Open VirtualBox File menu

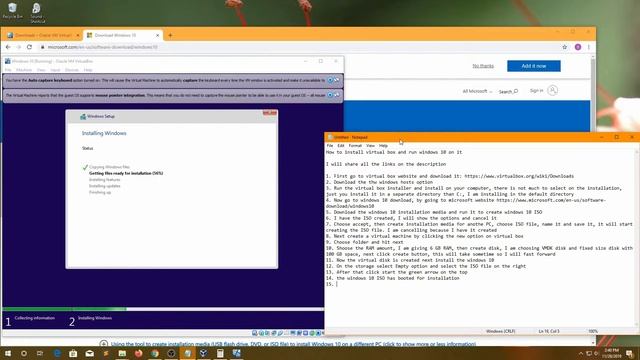click(x=8, y=70)
